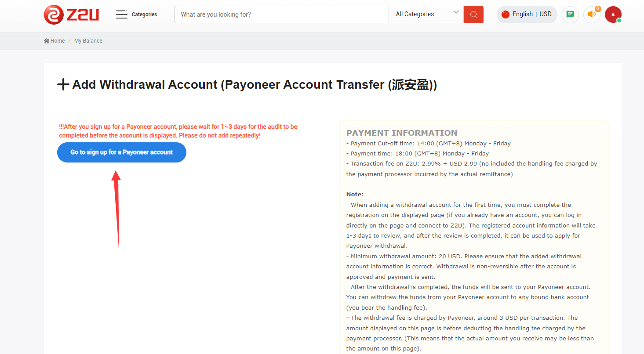The height and width of the screenshot is (354, 644).
Task: Open the orange announcements speaker icon
Action: pos(592,14)
